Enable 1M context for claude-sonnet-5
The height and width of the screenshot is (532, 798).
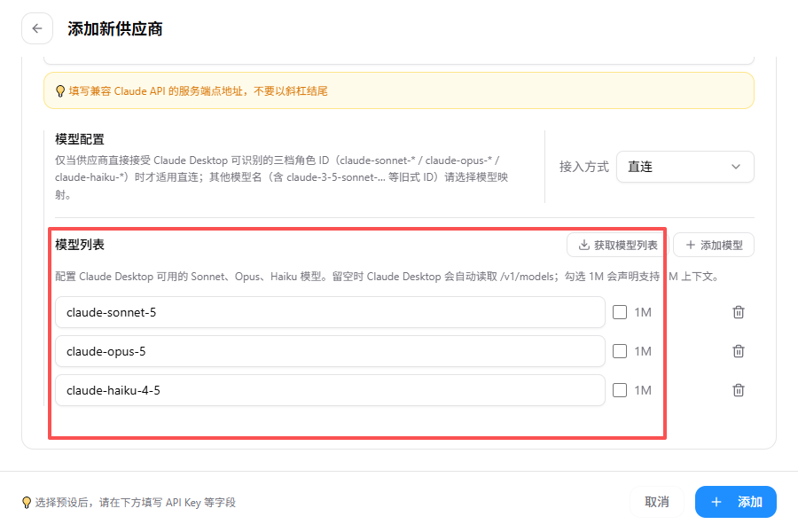pos(620,312)
